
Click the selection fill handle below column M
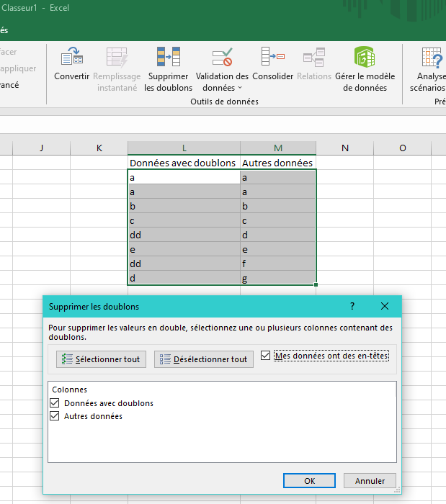pos(316,285)
